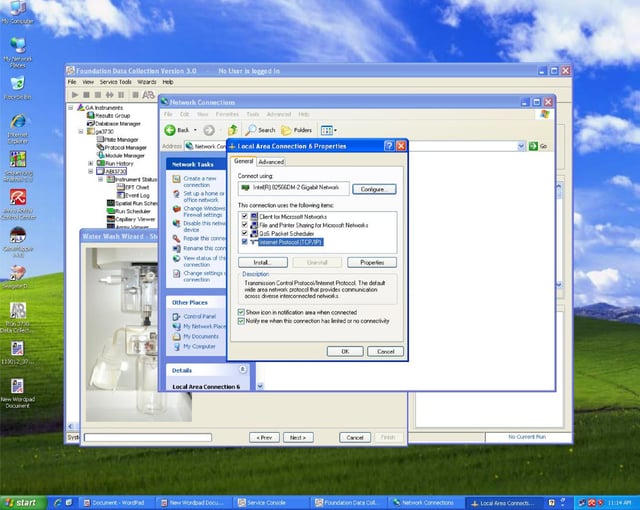The image size is (640, 510).
Task: Switch to Document - WordPad taskbar button
Action: pos(118,503)
